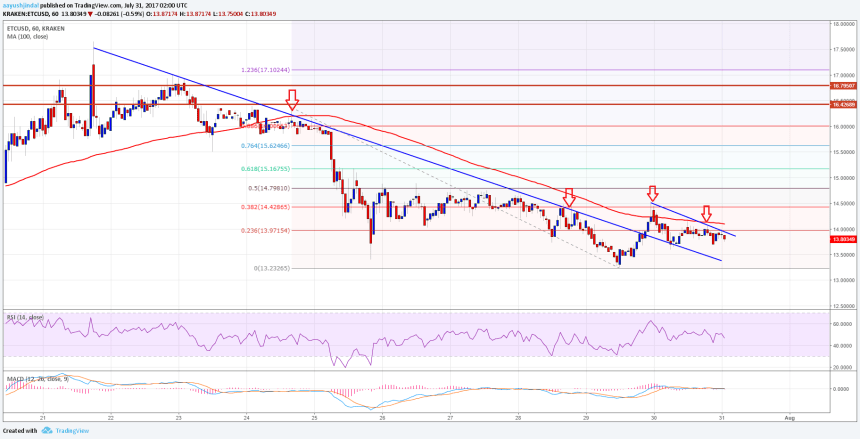Screen dimensions: 860x439
Task: Click the current price tag 13.80349
Action: [x=844, y=239]
